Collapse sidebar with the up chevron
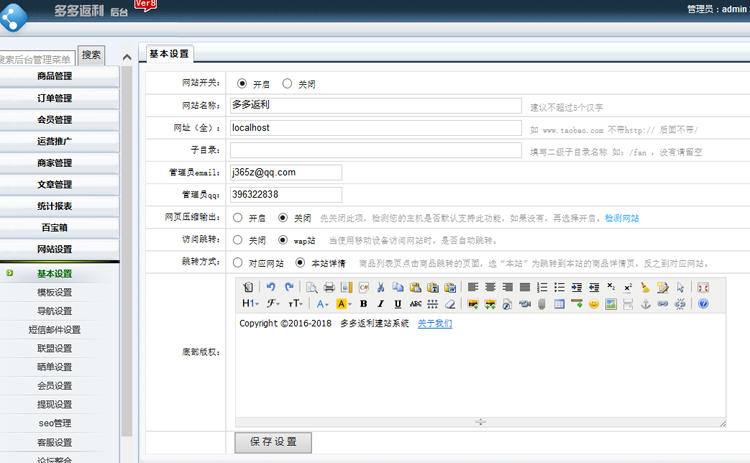Screen dimensions: 750x463 tap(127, 57)
